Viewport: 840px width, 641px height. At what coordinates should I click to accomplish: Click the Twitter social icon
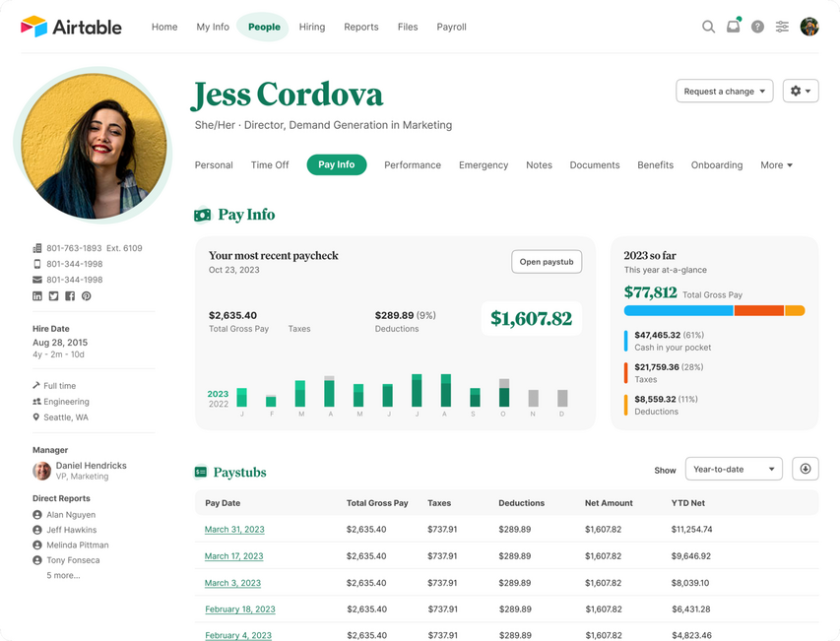(x=53, y=295)
